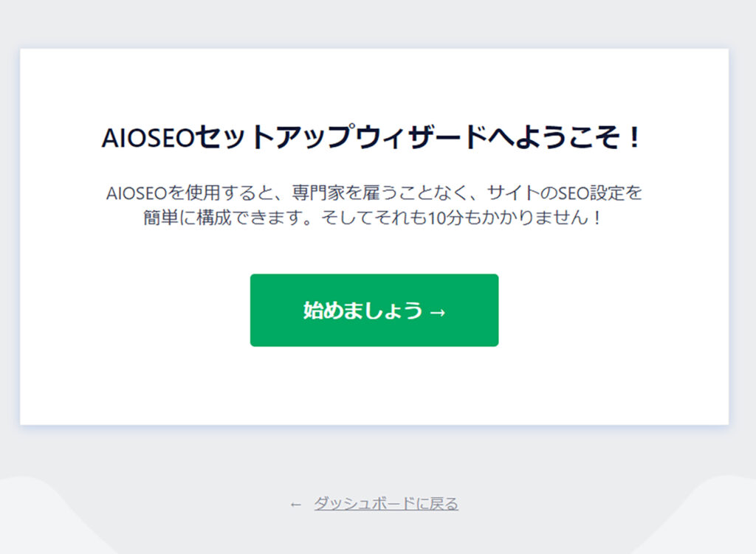This screenshot has height=554, width=756.
Task: Click the left arrow beside the dashboard link
Action: (295, 505)
